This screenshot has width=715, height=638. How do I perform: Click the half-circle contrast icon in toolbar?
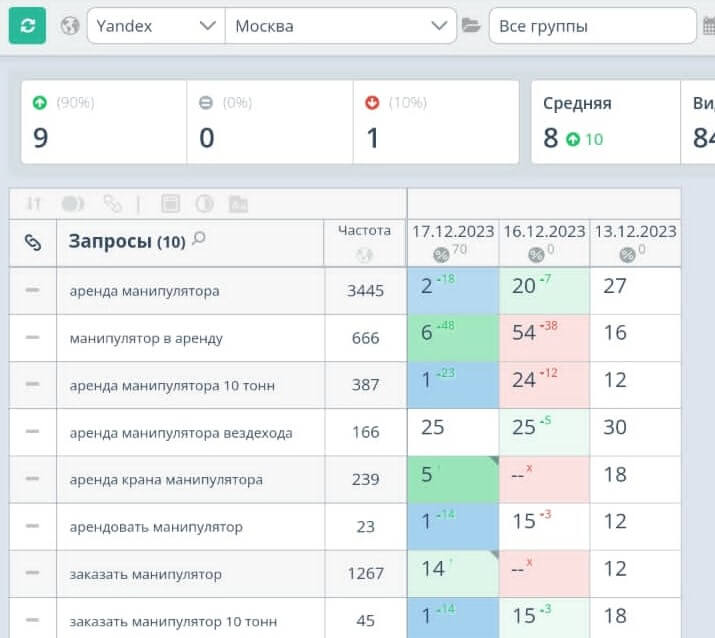point(204,204)
